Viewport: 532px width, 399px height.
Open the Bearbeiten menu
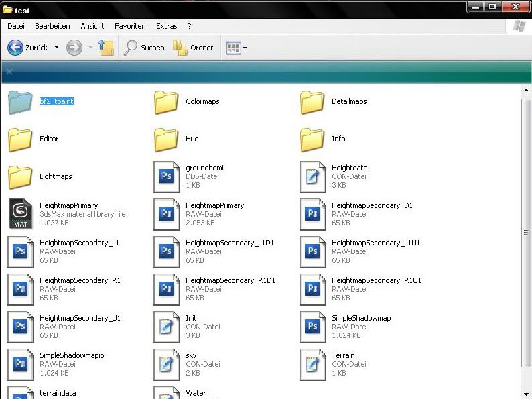click(x=52, y=26)
